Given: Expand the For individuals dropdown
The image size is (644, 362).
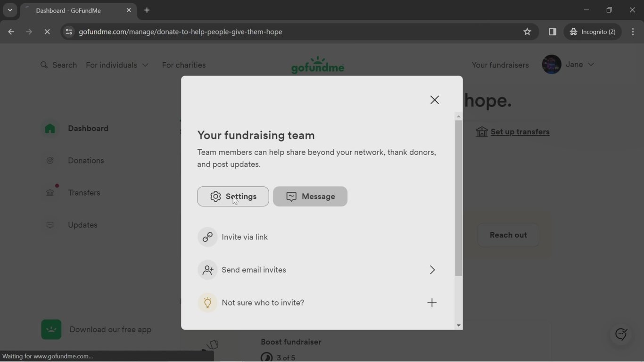Looking at the screenshot, I should tap(146, 65).
